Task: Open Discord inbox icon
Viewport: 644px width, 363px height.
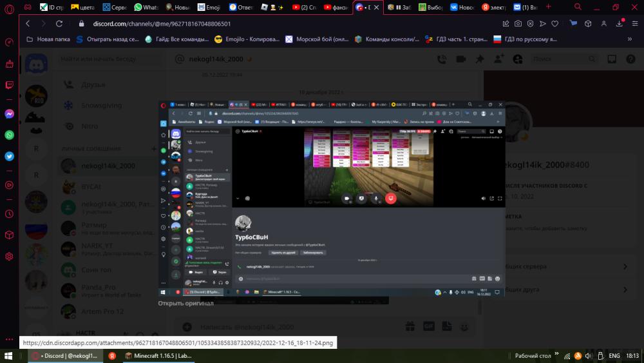Action: 612,59
